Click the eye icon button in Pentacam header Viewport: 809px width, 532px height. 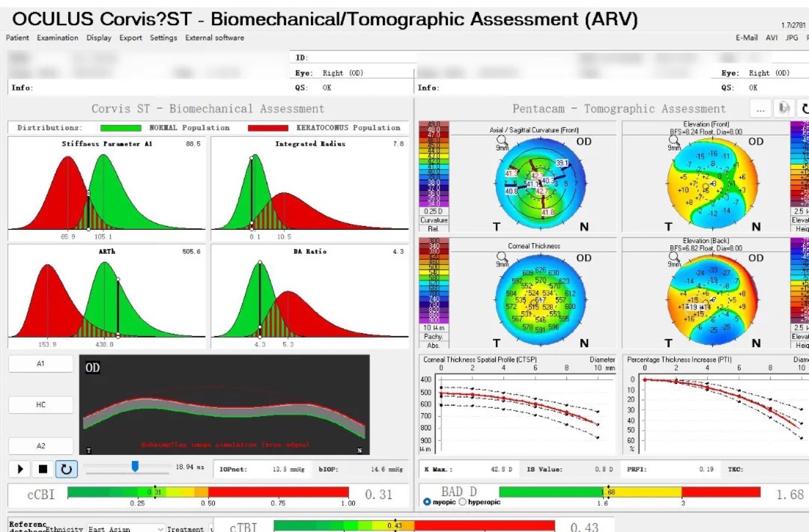784,108
